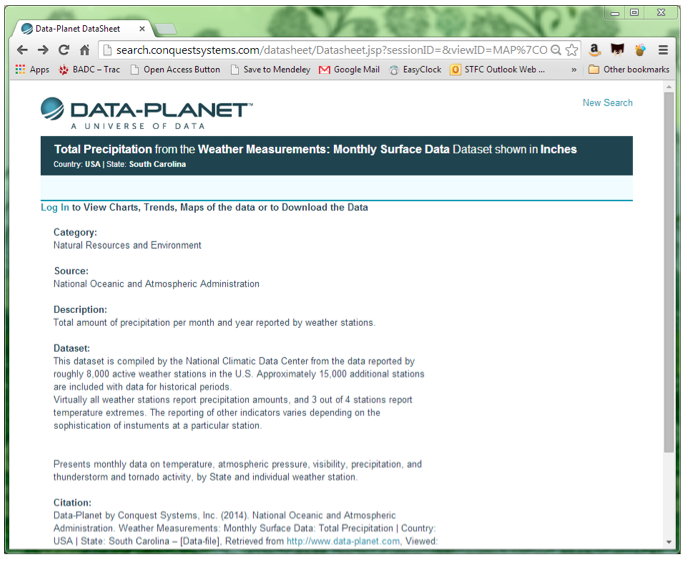Click the address bar URL field
This screenshot has height=561, width=689.
pyautogui.click(x=332, y=50)
